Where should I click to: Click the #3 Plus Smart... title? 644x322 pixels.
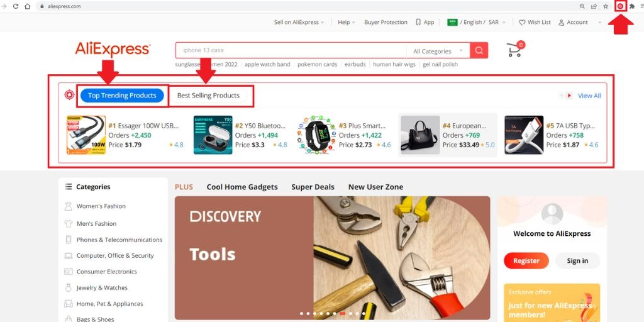click(362, 126)
